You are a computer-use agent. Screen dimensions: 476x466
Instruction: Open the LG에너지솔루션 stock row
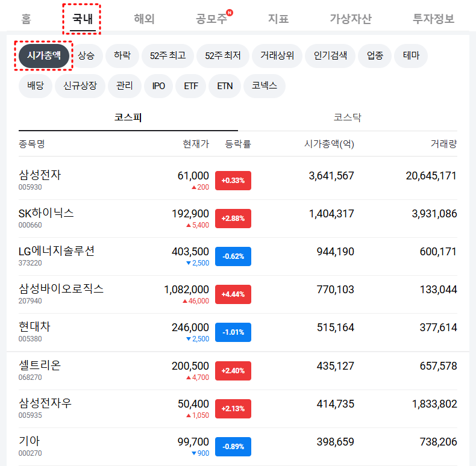[x=238, y=256]
